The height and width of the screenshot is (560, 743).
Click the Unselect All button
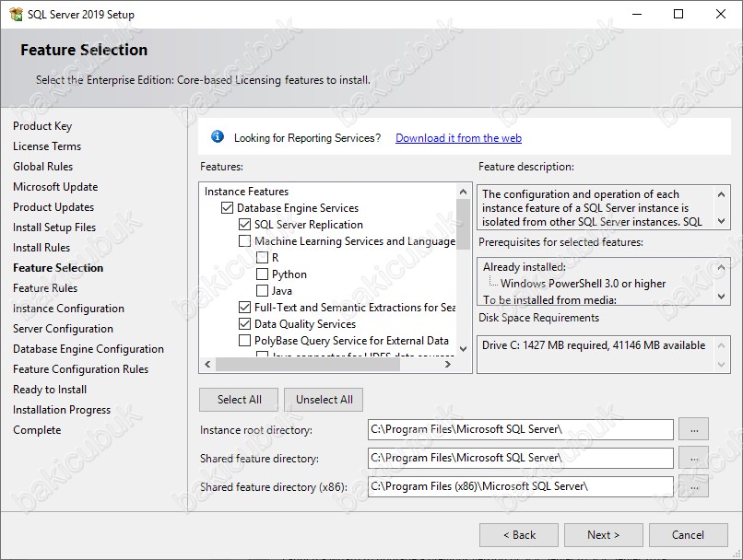(x=324, y=400)
